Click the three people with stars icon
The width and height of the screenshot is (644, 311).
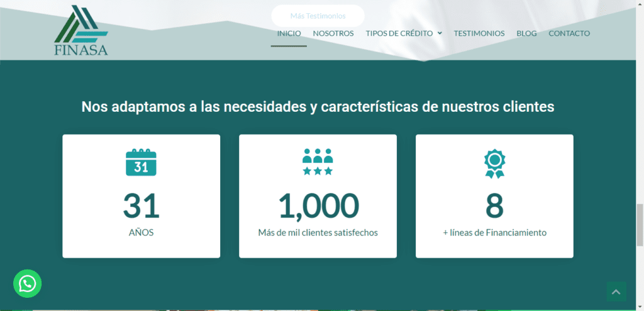click(318, 162)
